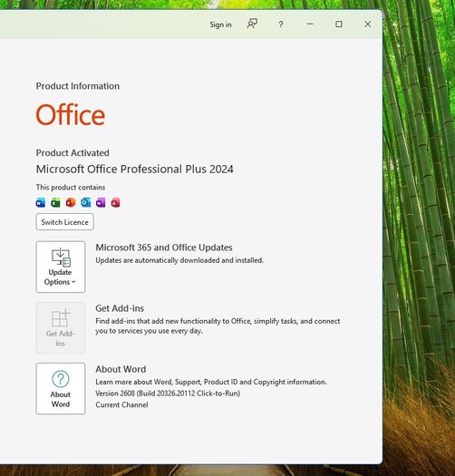Click Microsoft Office Professional Plus 2024 text

(x=134, y=169)
